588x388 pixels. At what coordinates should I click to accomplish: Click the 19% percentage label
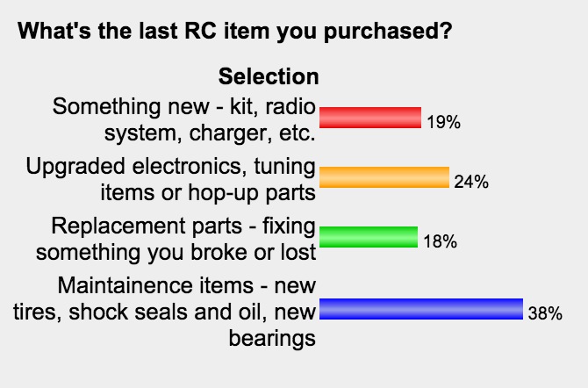(443, 122)
